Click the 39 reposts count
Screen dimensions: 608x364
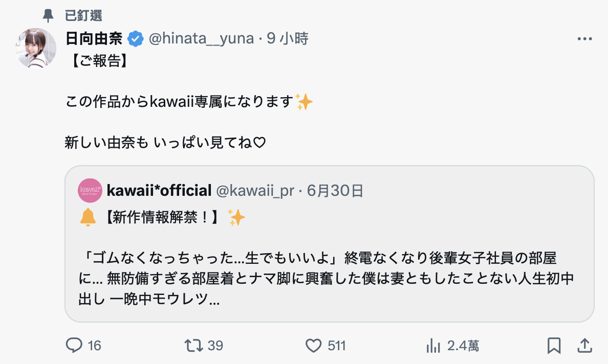point(215,346)
